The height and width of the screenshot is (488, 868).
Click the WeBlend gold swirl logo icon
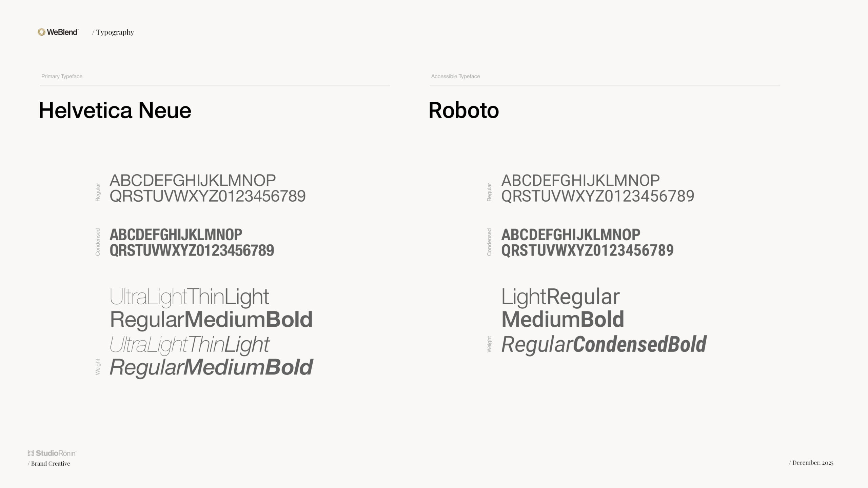(x=41, y=32)
